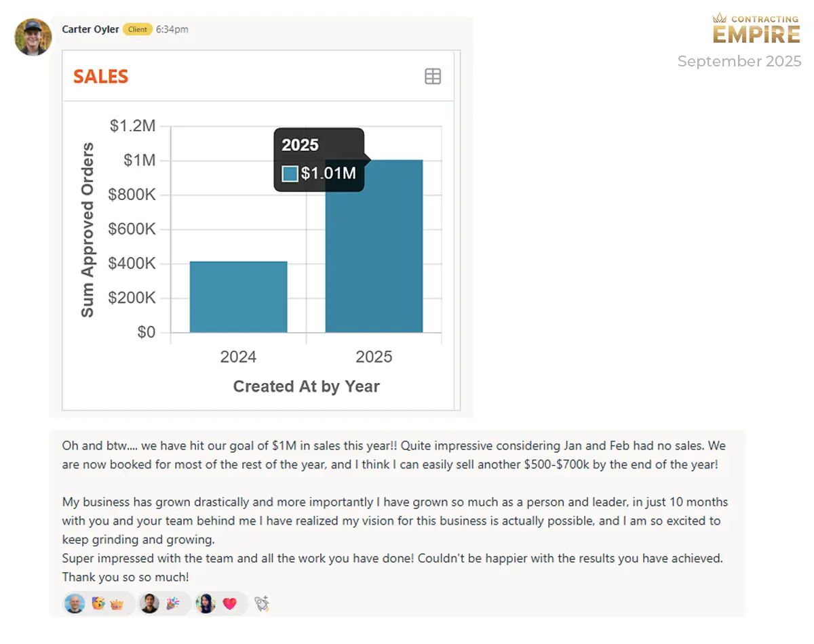Select the 2025 sales bar
814x644 pixels.
coord(374,246)
